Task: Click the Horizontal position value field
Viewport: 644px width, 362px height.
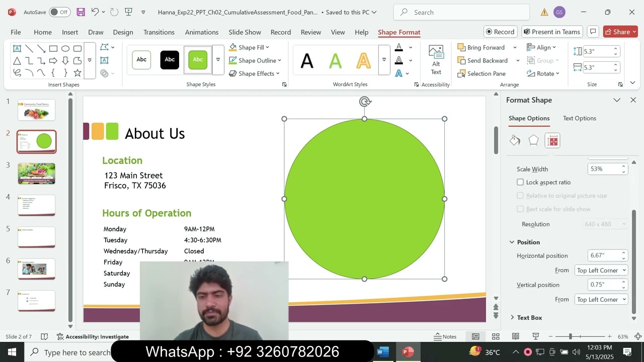Action: coord(604,255)
